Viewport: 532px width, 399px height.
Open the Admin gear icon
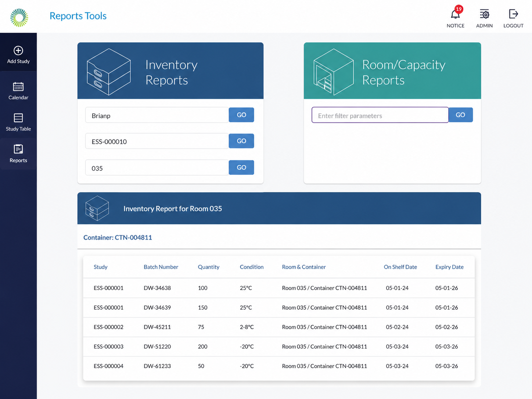pyautogui.click(x=484, y=14)
